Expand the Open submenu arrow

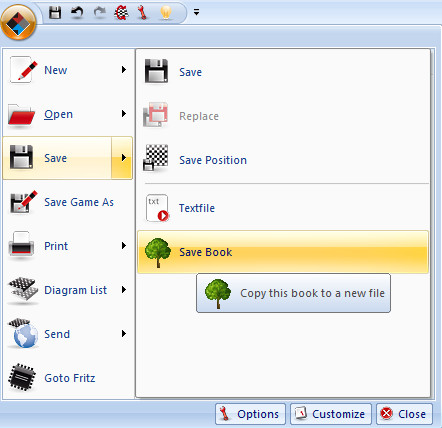coord(124,114)
